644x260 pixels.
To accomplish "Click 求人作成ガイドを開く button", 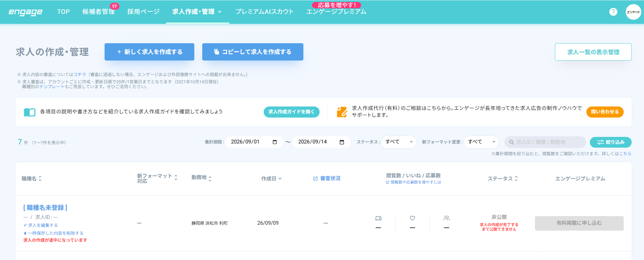I will coord(292,112).
